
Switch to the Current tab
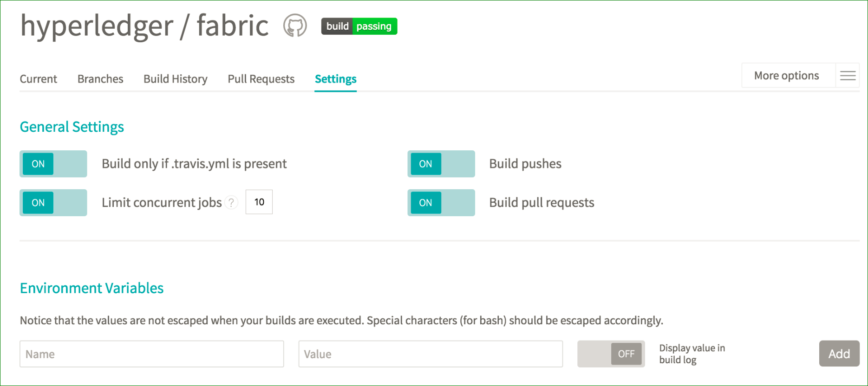39,79
